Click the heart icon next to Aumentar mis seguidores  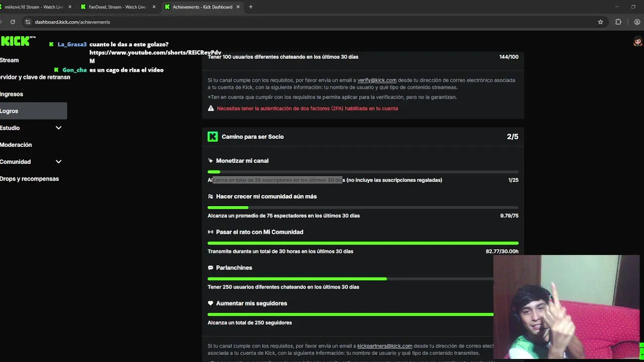pos(210,304)
